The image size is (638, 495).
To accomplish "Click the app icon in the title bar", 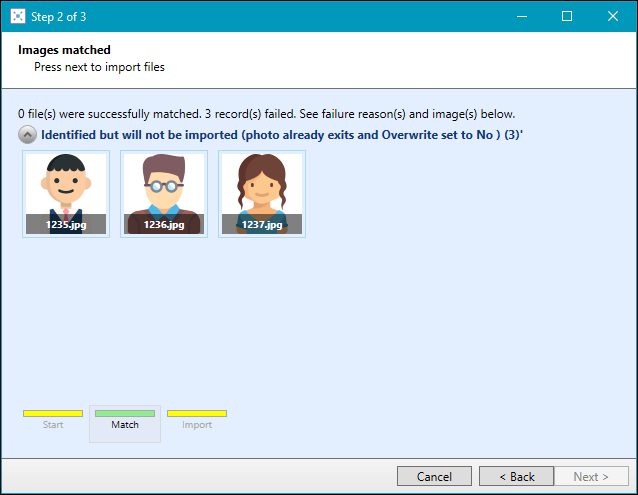I will tap(17, 16).
